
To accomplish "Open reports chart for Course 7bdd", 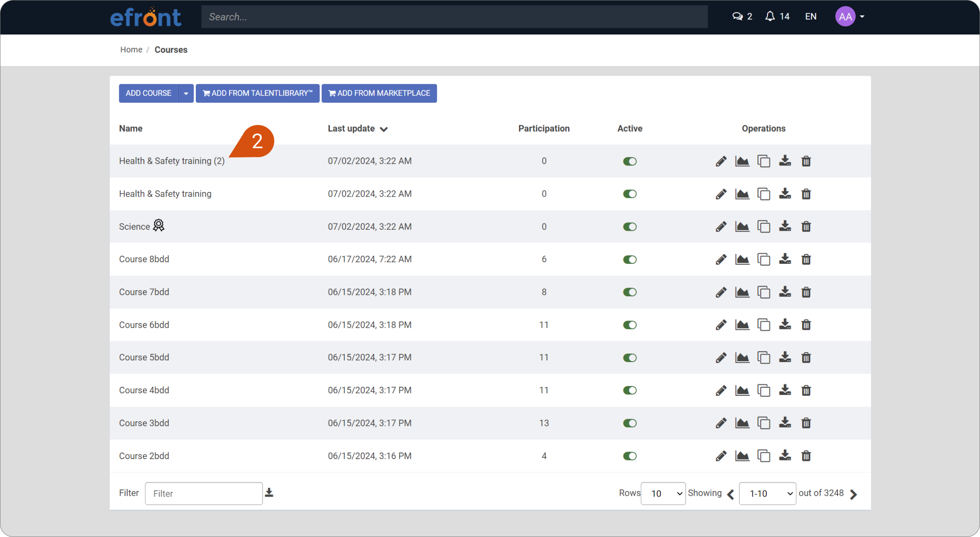I will [x=742, y=292].
